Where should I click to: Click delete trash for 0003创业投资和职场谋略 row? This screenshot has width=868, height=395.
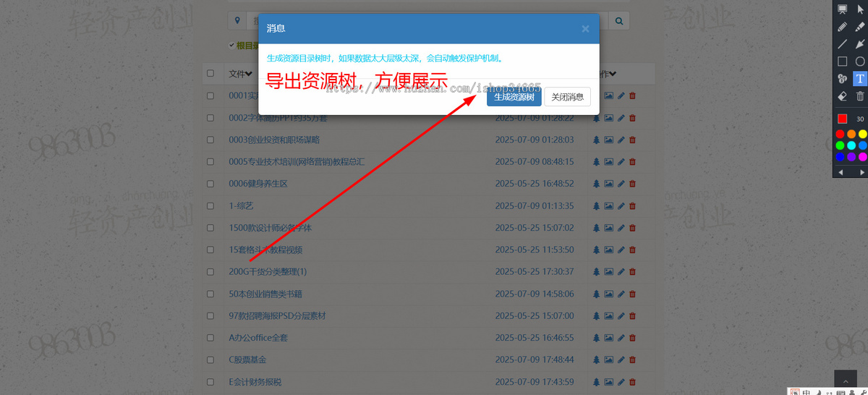[632, 140]
